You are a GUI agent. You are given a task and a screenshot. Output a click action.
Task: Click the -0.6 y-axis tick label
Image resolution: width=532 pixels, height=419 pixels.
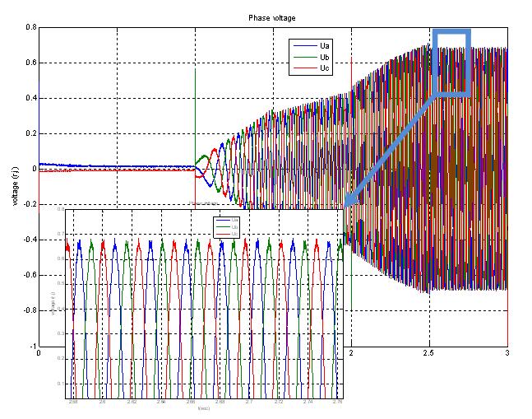pos(30,275)
